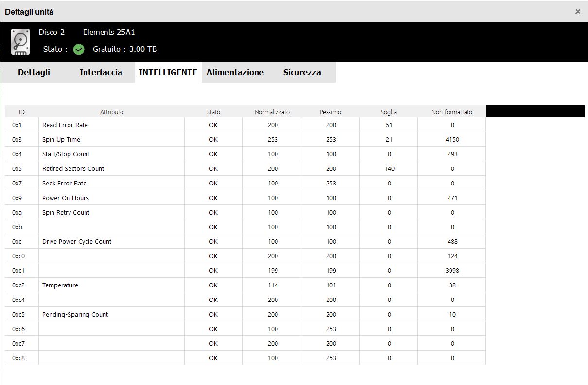Viewport: 588px width, 385px height.
Task: Open the Alimentazione tab
Action: [235, 72]
